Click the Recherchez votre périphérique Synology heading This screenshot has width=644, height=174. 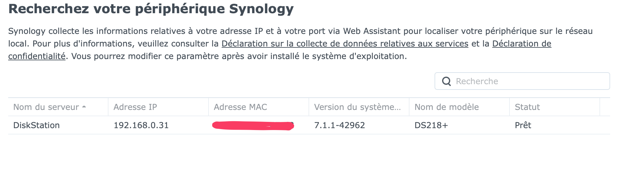[151, 9]
